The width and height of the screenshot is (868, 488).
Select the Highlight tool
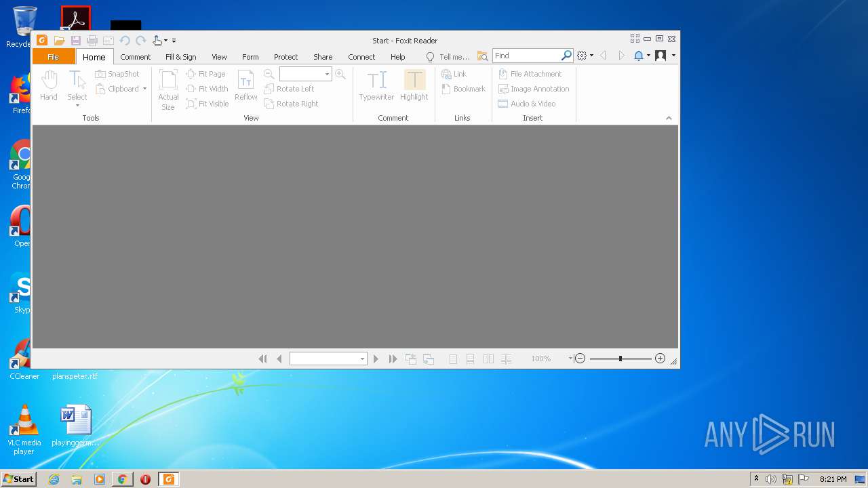pos(414,85)
